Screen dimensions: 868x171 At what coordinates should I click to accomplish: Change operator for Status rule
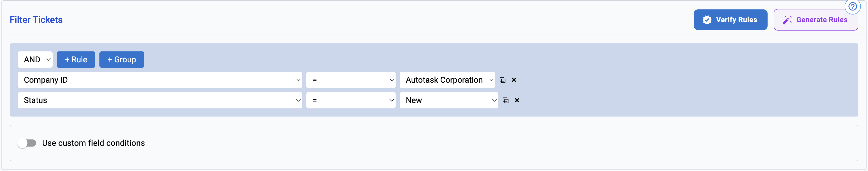[x=350, y=100]
